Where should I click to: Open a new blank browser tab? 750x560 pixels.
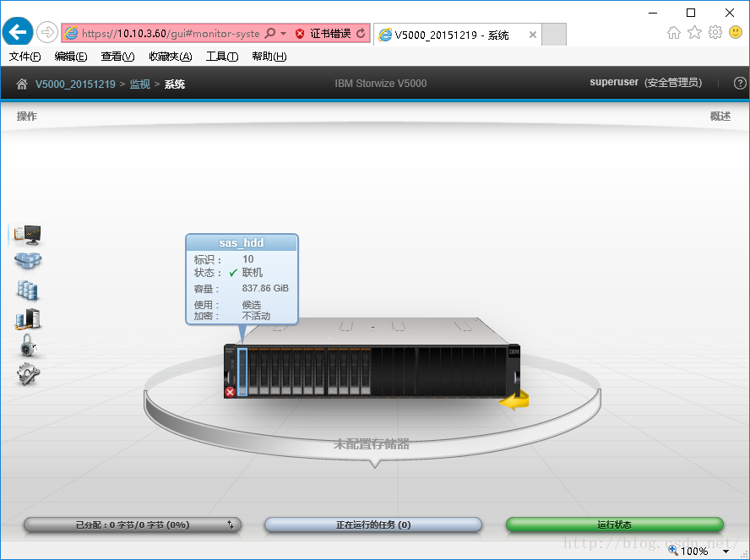coord(554,35)
